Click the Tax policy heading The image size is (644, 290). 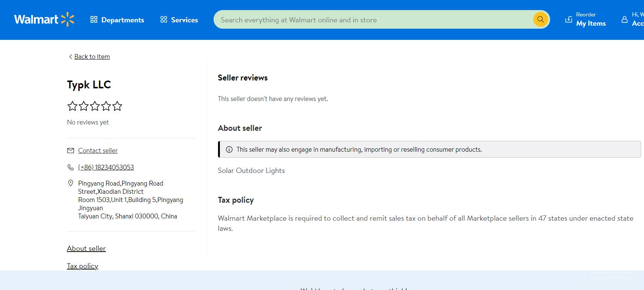click(x=236, y=200)
